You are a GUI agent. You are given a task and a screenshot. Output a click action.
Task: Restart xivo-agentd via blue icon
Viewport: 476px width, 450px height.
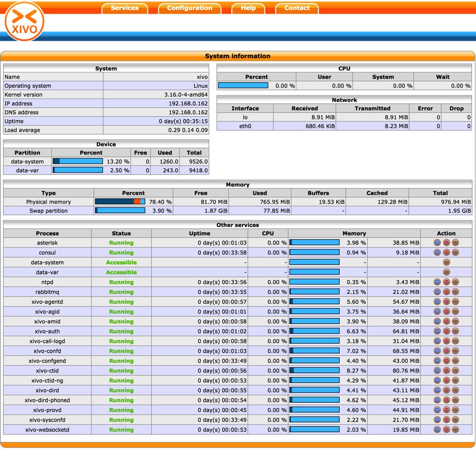point(437,301)
